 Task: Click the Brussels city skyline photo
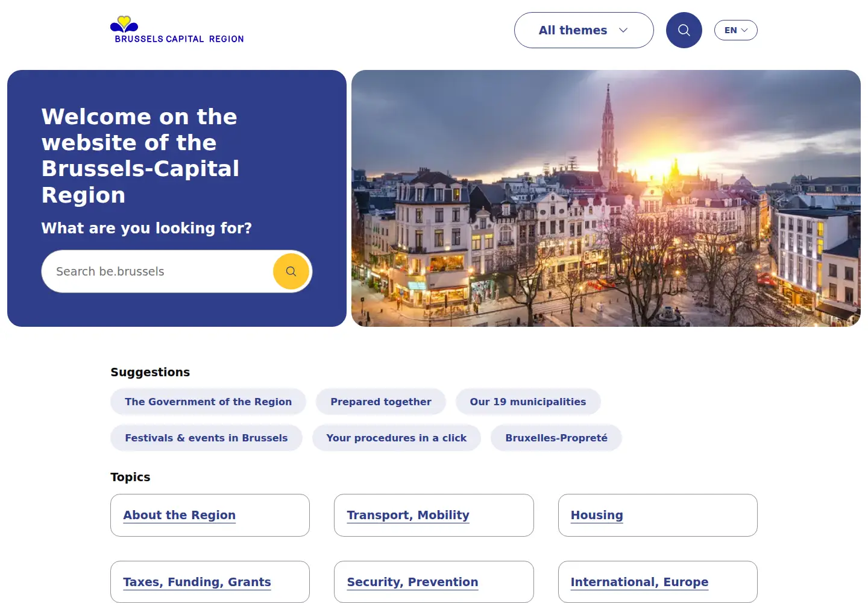606,198
